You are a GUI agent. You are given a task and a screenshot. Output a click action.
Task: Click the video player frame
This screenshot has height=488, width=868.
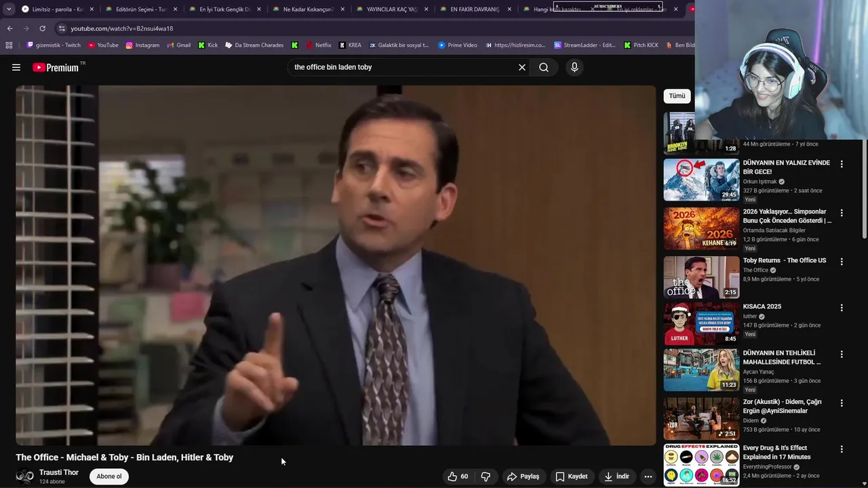(x=336, y=266)
